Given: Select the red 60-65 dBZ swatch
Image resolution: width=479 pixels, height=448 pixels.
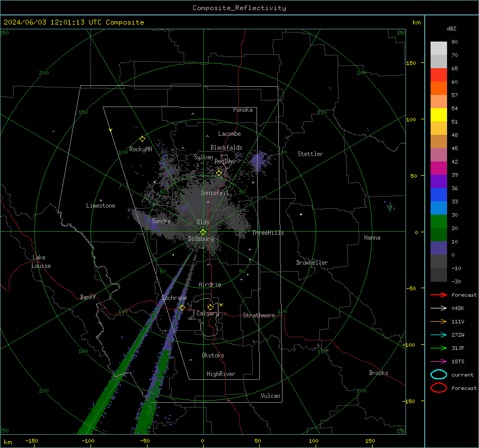Looking at the screenshot, I should tap(439, 75).
